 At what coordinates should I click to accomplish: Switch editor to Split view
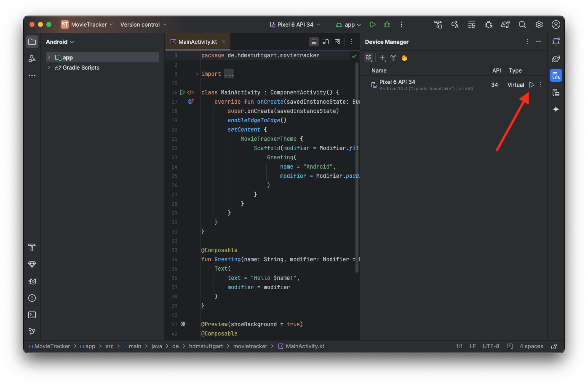click(x=326, y=42)
